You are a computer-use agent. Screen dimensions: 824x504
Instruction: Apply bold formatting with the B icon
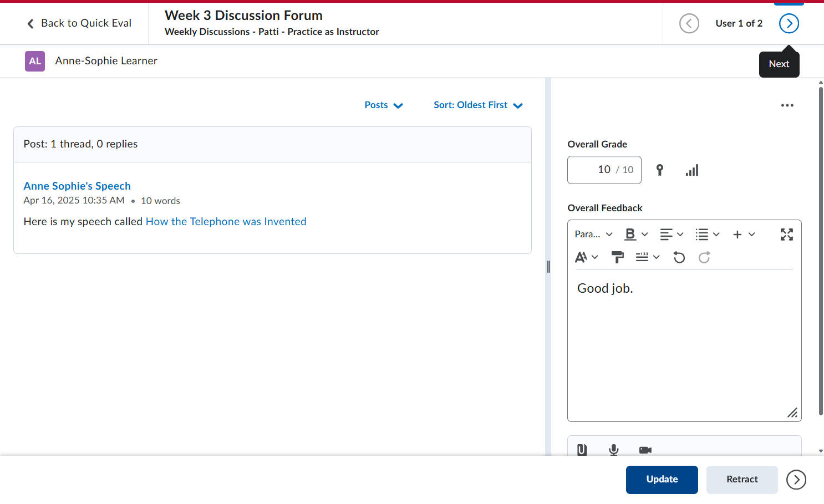click(x=630, y=235)
